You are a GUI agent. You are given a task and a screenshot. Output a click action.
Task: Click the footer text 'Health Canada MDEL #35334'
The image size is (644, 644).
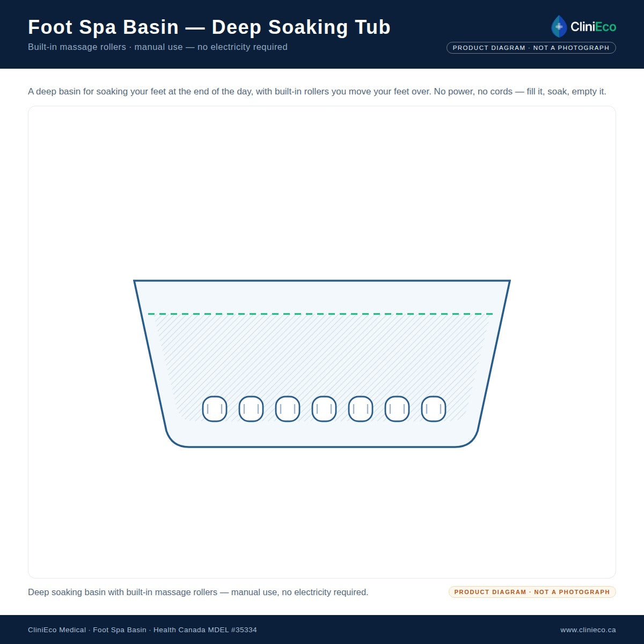(x=205, y=630)
